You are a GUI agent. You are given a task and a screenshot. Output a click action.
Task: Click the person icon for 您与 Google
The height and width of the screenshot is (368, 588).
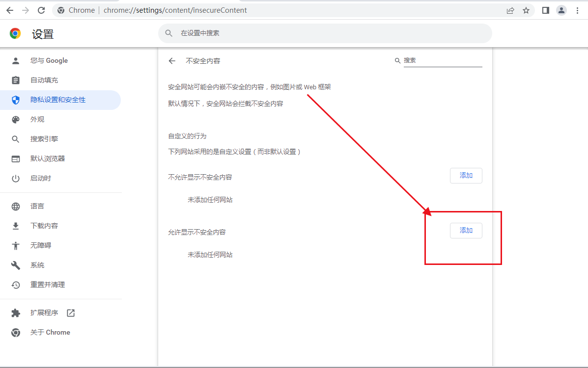click(16, 61)
